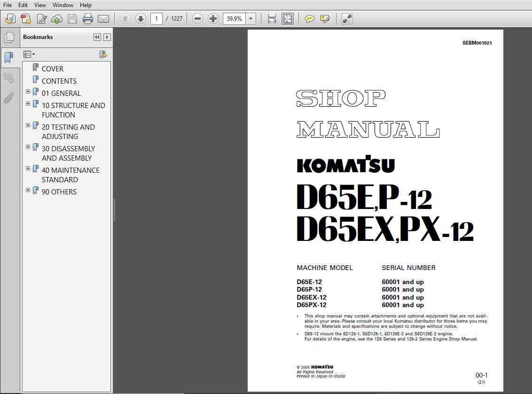Click the Fit Width scrolling mode icon

pyautogui.click(x=272, y=19)
